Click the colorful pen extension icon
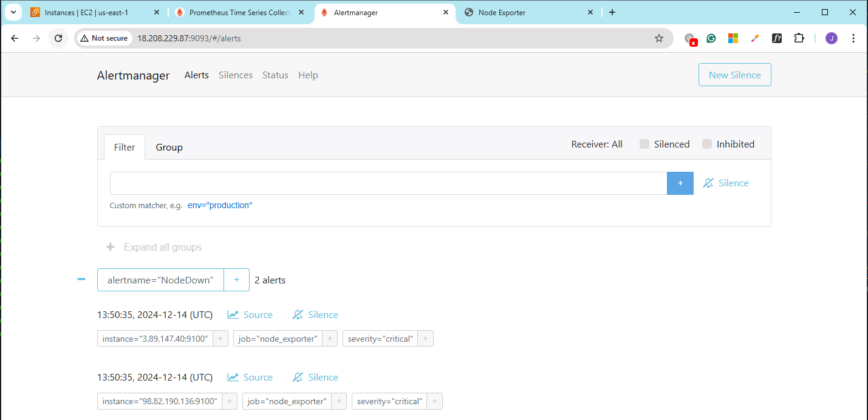The image size is (868, 420). pyautogui.click(x=755, y=38)
